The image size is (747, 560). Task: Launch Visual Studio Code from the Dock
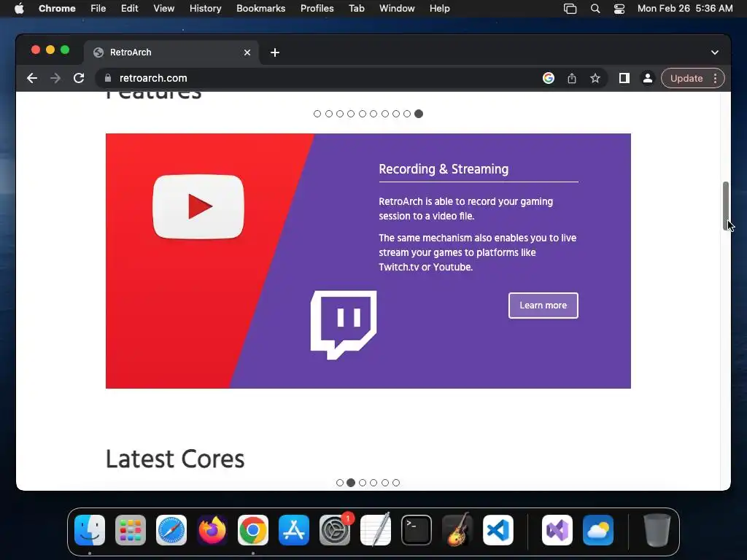tap(498, 530)
